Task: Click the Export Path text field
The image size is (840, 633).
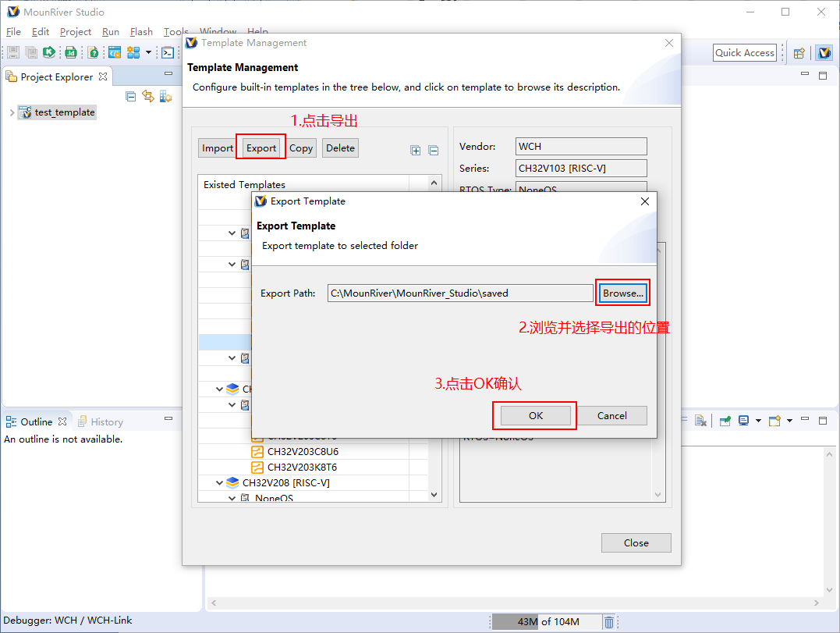Action: pos(460,293)
